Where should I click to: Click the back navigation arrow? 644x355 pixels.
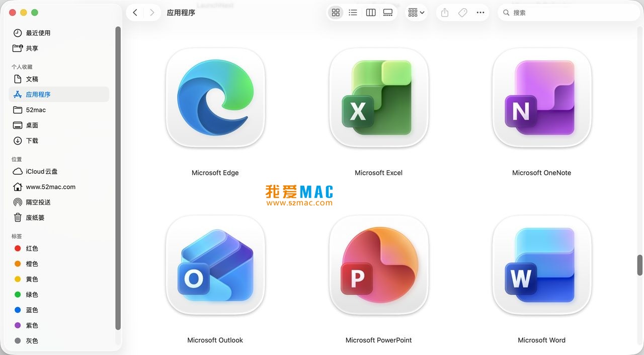point(134,12)
